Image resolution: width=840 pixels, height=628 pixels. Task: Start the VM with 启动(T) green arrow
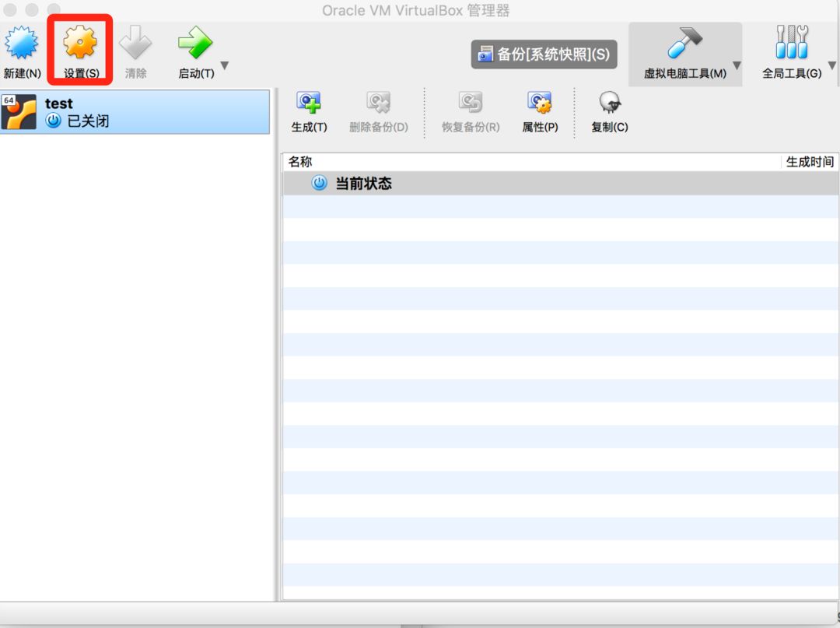pos(195,42)
